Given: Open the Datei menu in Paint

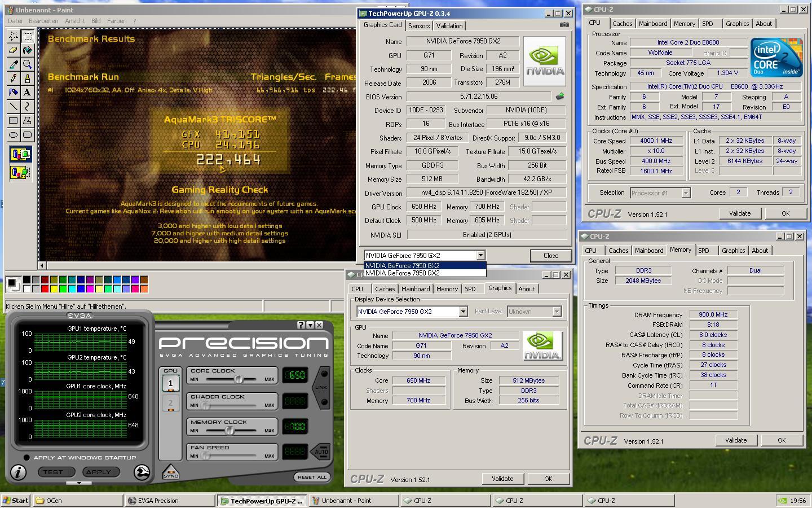Looking at the screenshot, I should [15, 21].
